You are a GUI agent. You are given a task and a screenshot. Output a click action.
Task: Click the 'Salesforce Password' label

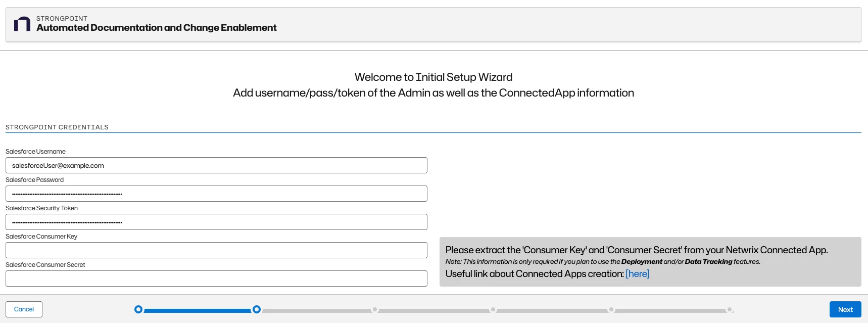click(34, 180)
